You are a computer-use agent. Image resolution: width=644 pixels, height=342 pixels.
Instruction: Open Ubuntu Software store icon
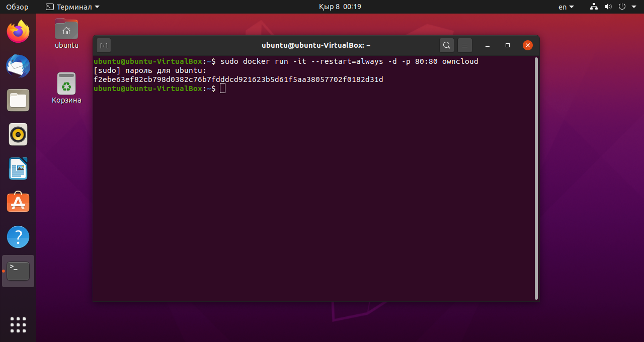pyautogui.click(x=18, y=202)
